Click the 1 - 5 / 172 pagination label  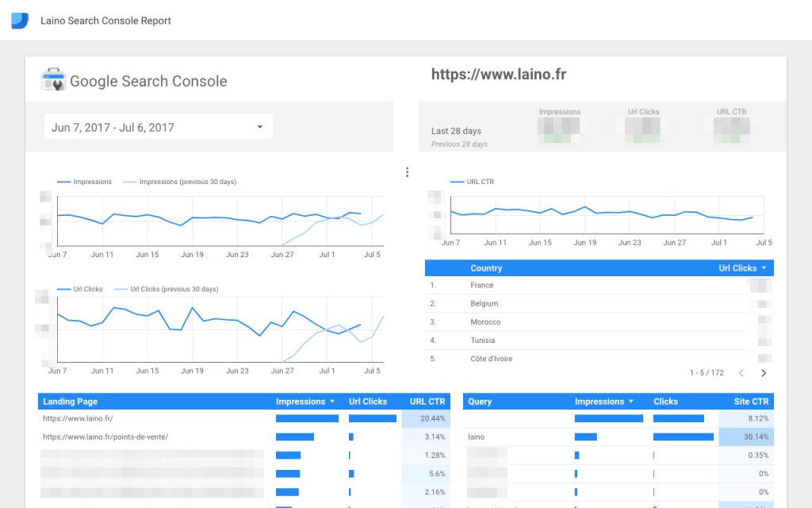click(707, 373)
